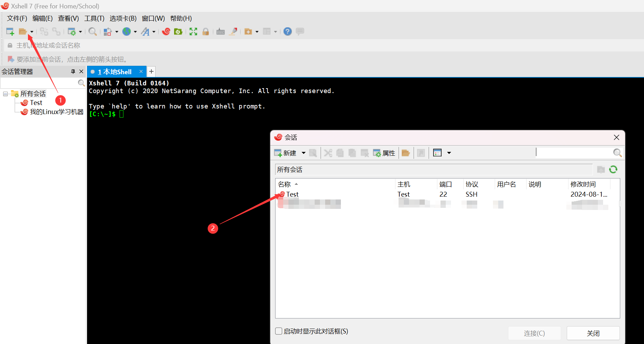This screenshot has width=644, height=344.
Task: Launch Xftp via the green folder icon
Action: coord(178,31)
